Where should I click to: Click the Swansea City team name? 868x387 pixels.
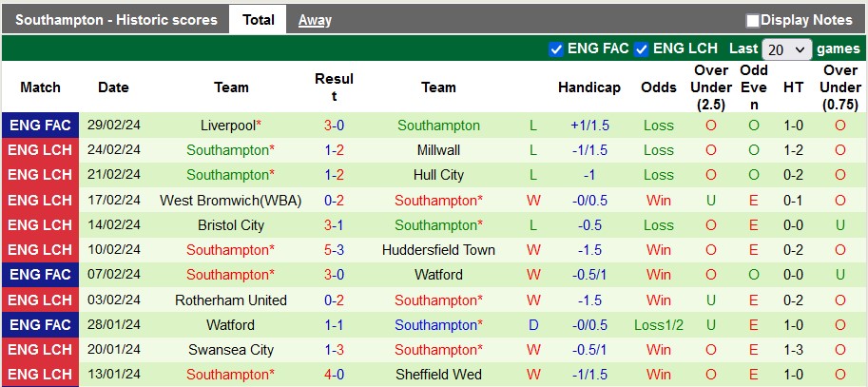click(x=231, y=350)
